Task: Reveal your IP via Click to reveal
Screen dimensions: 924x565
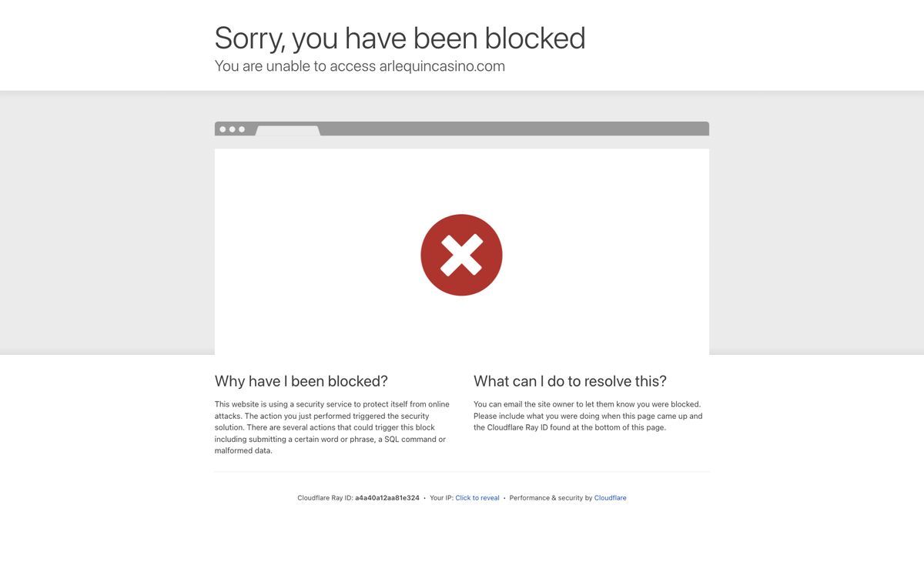Action: point(477,498)
